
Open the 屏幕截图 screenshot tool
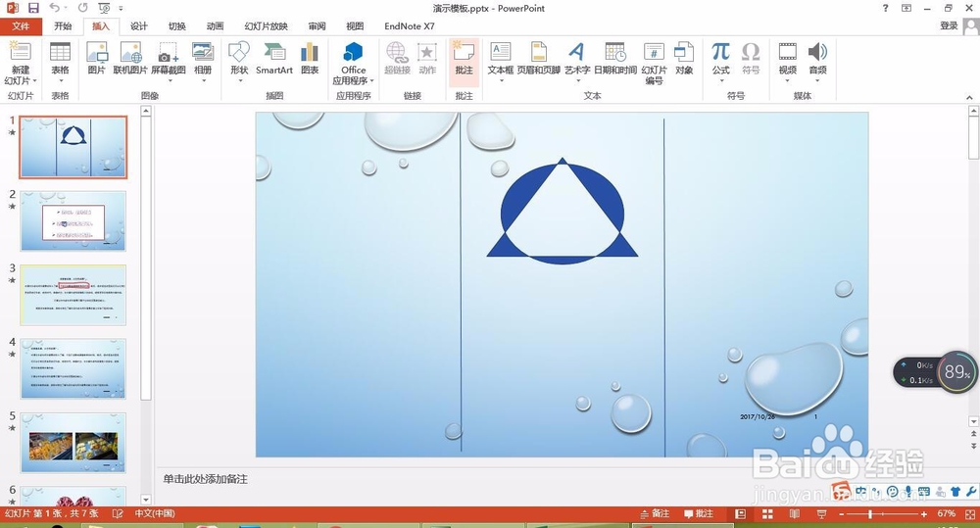coord(169,52)
